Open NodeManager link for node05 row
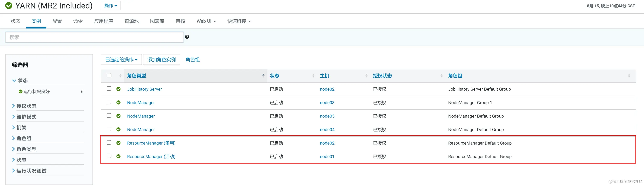The height and width of the screenshot is (185, 644). (141, 116)
